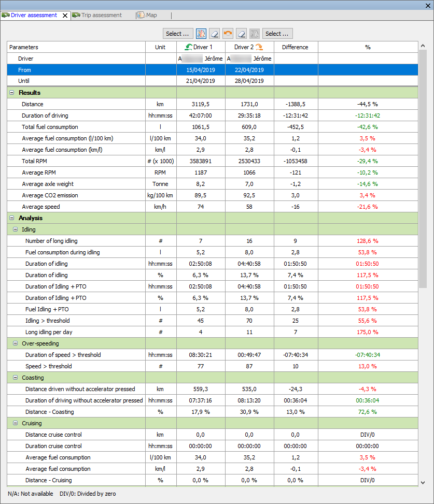Click the right Select button for Driver 2
The height and width of the screenshot is (504, 434).
[x=277, y=34]
